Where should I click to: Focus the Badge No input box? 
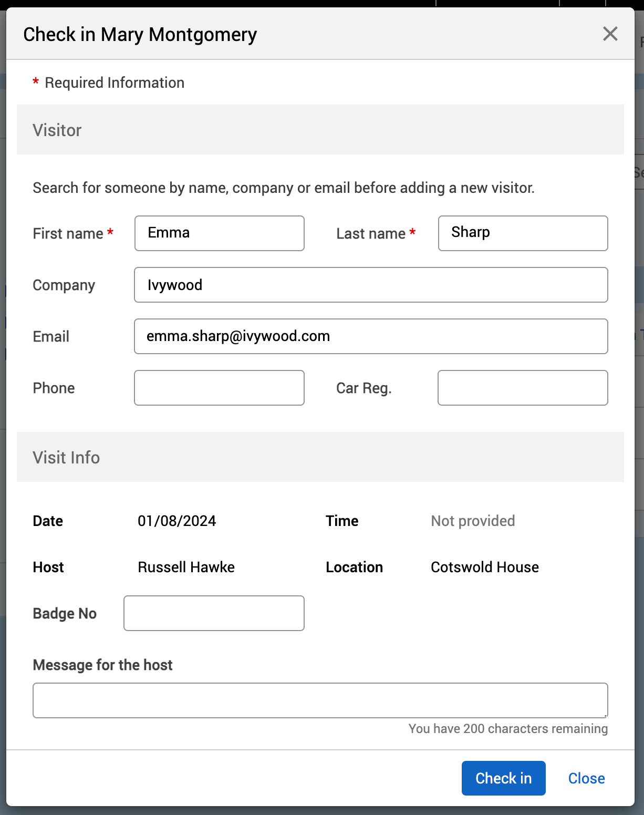click(214, 613)
